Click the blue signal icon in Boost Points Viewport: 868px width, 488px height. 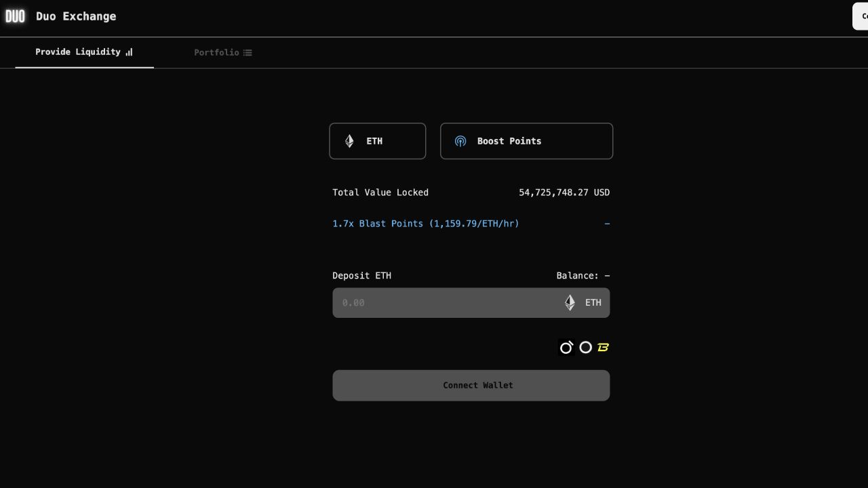(460, 141)
